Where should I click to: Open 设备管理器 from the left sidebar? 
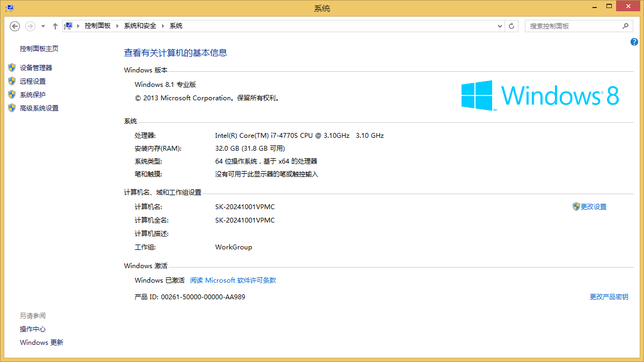pyautogui.click(x=36, y=68)
